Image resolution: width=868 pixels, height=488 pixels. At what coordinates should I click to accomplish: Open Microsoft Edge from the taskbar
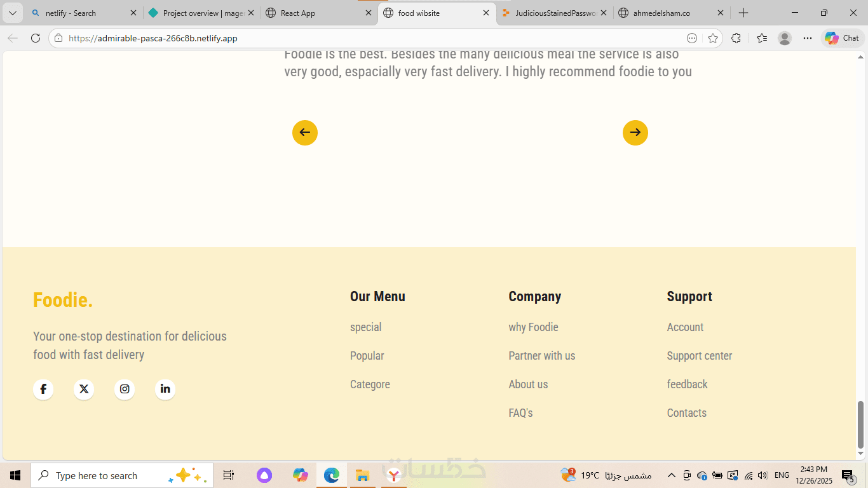coord(331,475)
